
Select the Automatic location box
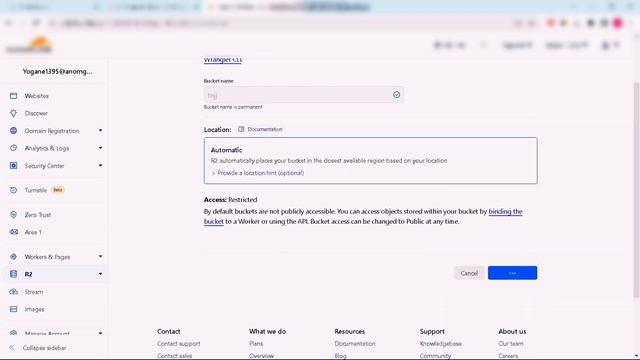371,160
